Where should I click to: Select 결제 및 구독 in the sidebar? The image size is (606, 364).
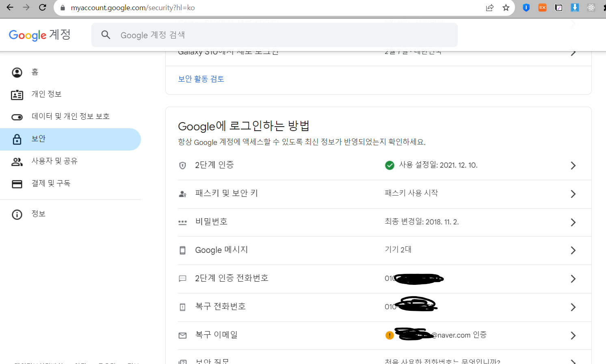point(70,184)
